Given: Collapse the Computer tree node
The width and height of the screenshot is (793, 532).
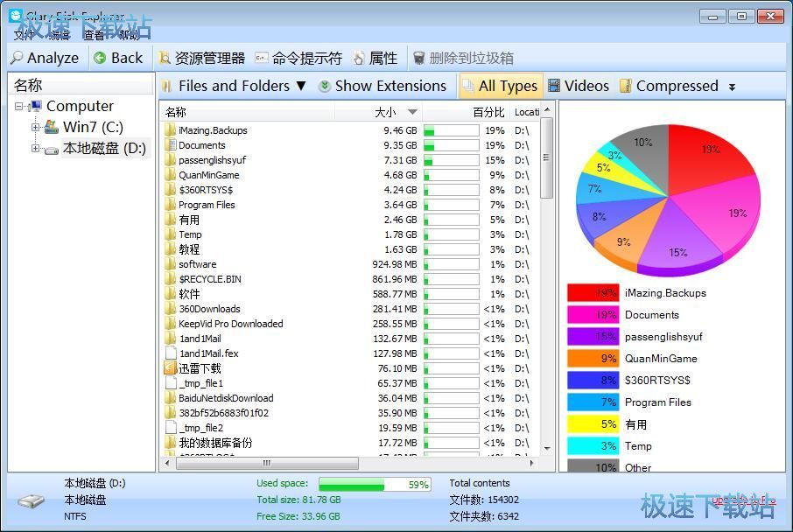Looking at the screenshot, I should point(18,106).
